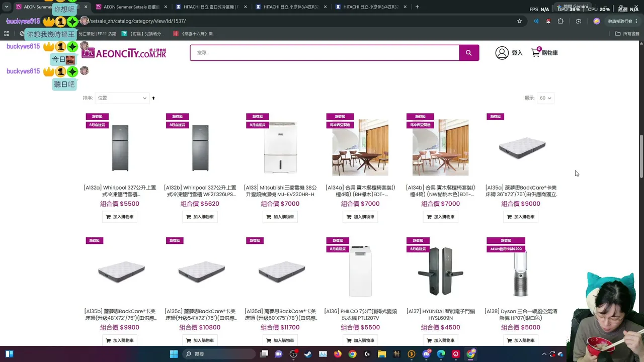Screen dimensions: 644x362
Task: Click the browser address bar
Action: click(x=302, y=21)
